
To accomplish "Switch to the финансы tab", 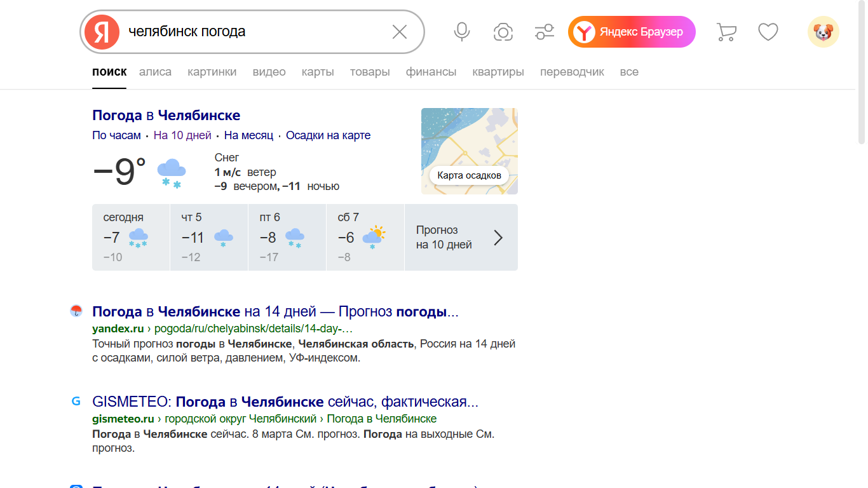I will coord(431,72).
